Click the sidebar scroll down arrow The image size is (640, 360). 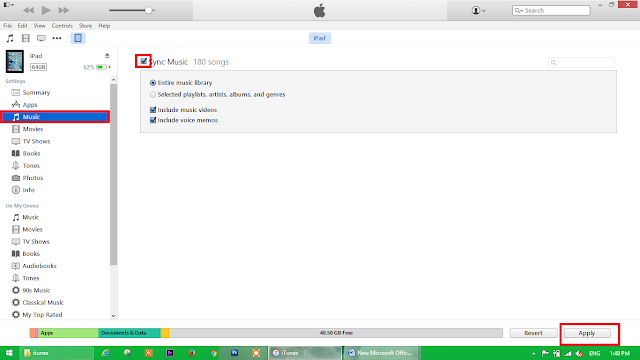pyautogui.click(x=113, y=316)
